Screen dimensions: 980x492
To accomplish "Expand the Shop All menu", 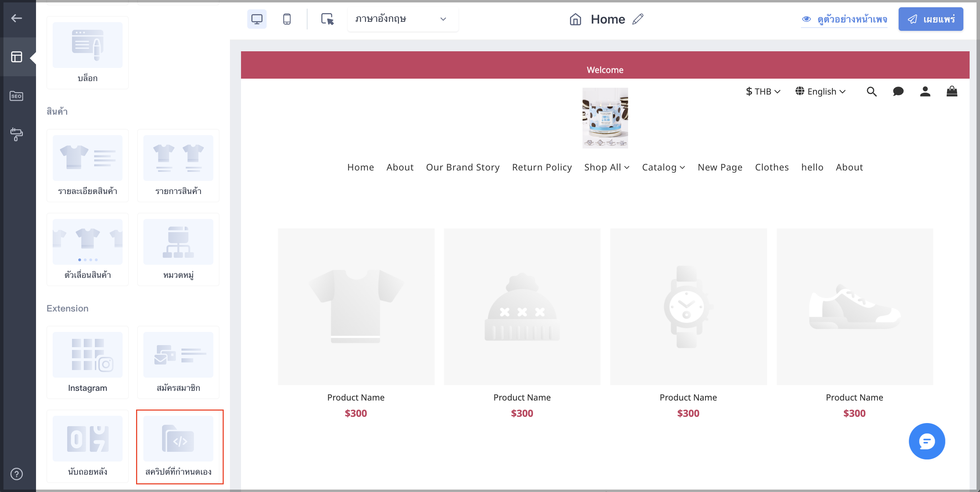I will [606, 167].
